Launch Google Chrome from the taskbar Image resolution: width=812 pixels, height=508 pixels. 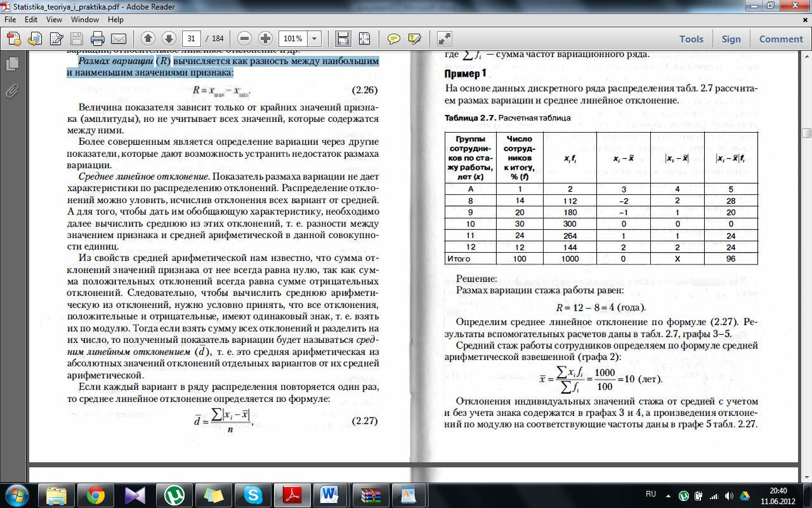(x=95, y=495)
